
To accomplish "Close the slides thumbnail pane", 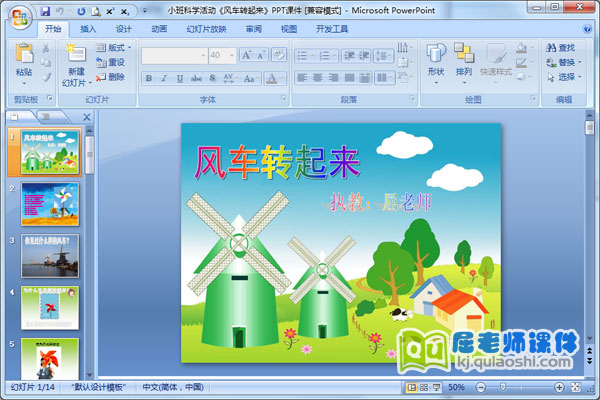I will 87,117.
